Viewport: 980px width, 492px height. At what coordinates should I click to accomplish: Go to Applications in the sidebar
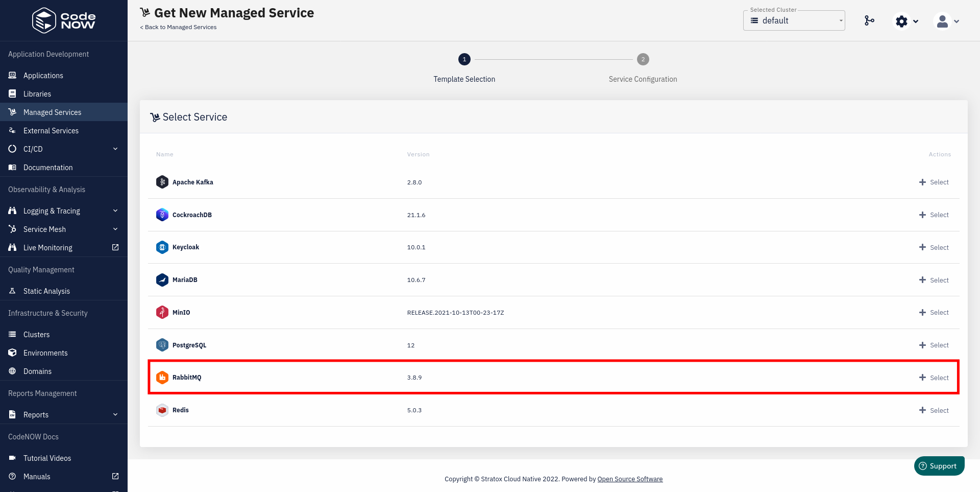(64, 75)
